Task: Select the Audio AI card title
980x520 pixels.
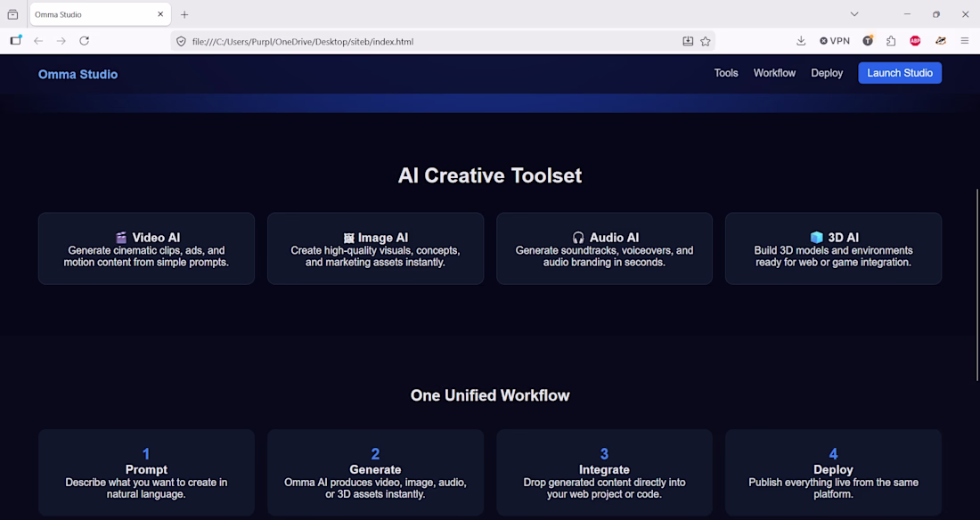Action: (614, 238)
